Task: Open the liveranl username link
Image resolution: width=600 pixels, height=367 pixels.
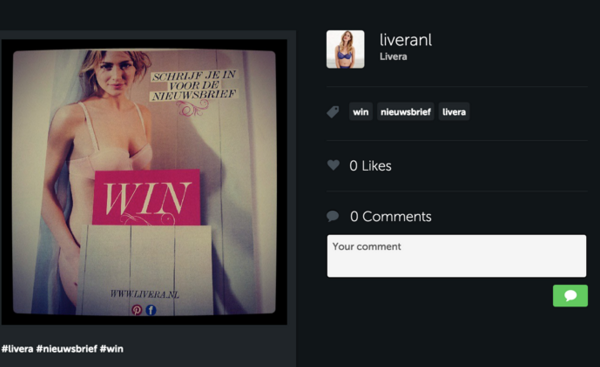Action: 406,40
